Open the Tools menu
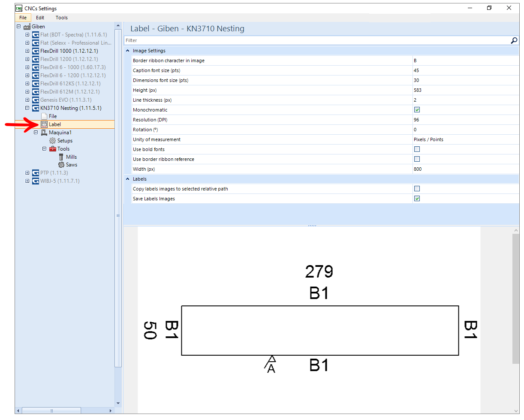The width and height of the screenshot is (524, 420). [x=62, y=18]
